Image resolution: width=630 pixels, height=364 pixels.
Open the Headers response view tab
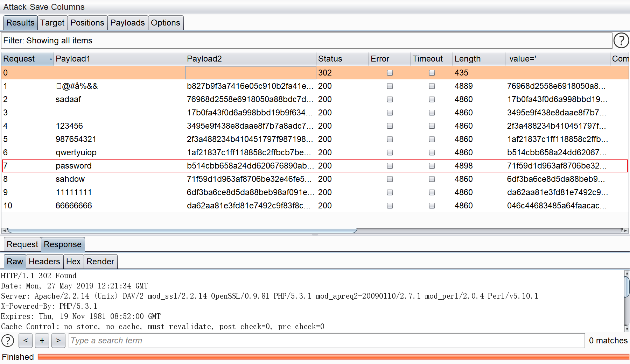pyautogui.click(x=44, y=262)
